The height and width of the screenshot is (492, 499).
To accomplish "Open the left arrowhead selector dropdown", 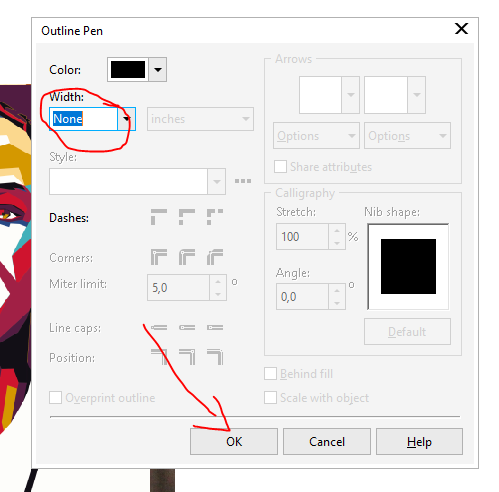I will coord(350,95).
